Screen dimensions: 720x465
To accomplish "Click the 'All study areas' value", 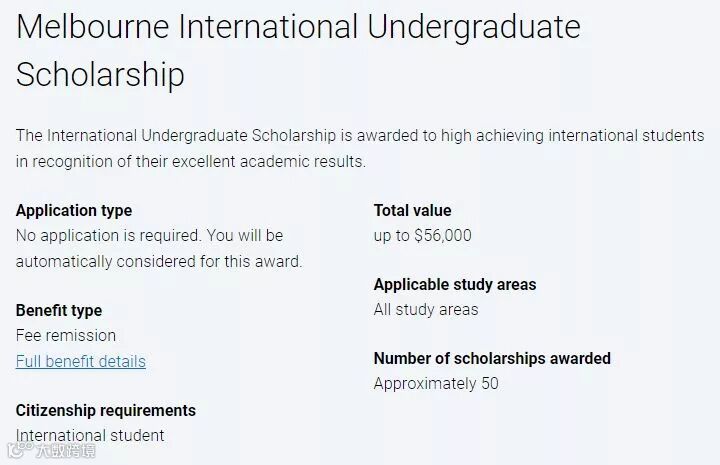I will [426, 309].
